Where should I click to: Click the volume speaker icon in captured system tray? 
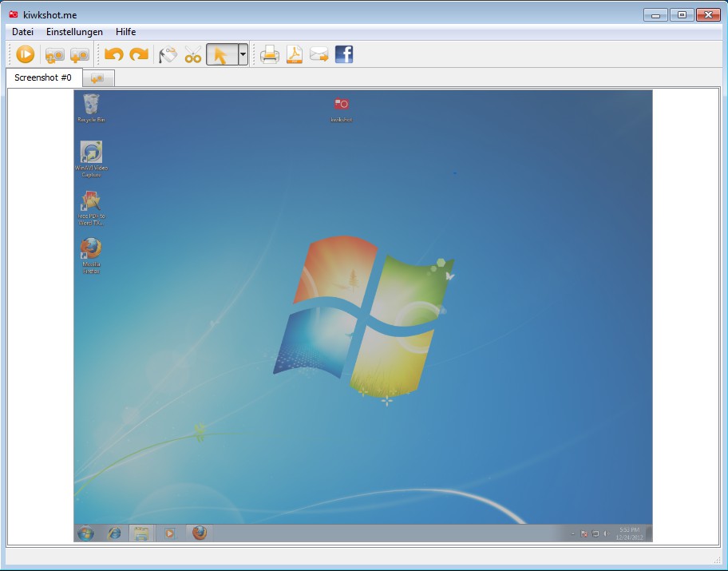point(606,533)
